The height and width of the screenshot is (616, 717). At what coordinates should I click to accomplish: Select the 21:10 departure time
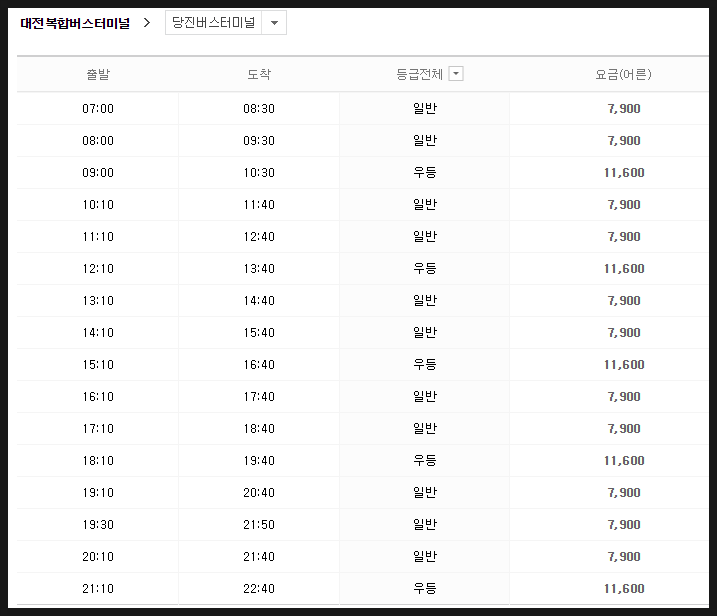coord(98,589)
